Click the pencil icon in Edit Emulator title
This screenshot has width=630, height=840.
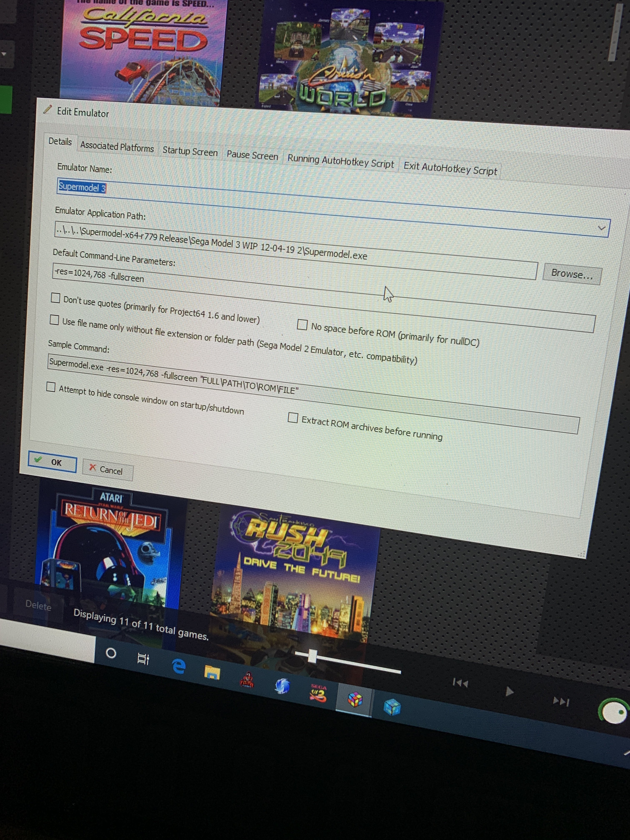(47, 109)
